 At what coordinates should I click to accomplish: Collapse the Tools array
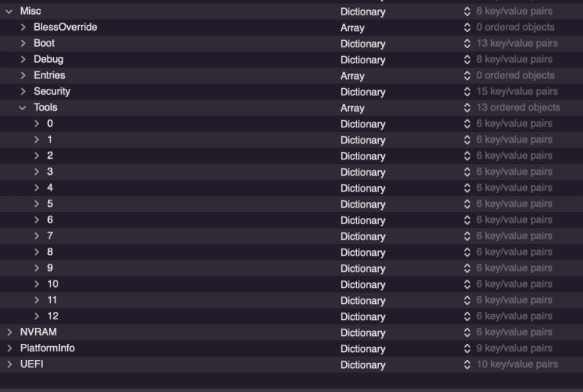click(x=23, y=108)
